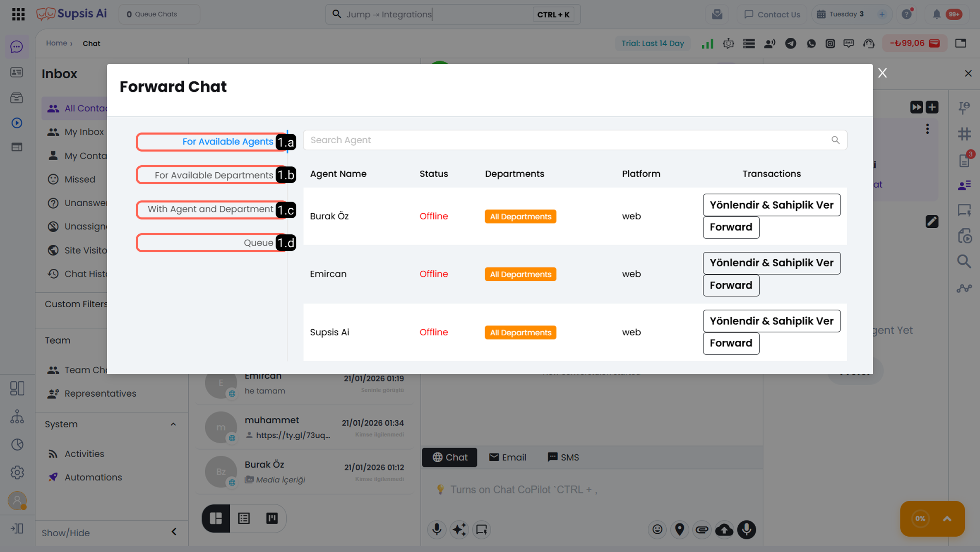
Task: Click the Supsis Ai logo
Action: [72, 14]
